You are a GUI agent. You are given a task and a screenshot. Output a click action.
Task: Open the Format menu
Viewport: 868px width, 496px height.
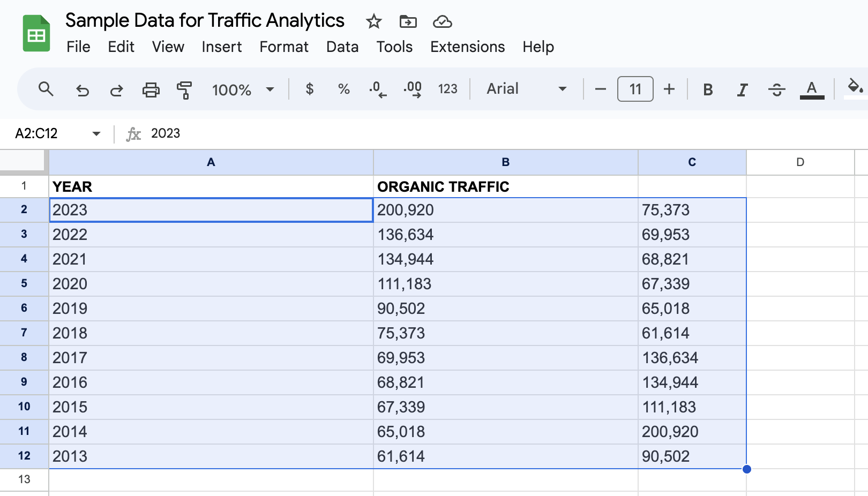pos(283,47)
